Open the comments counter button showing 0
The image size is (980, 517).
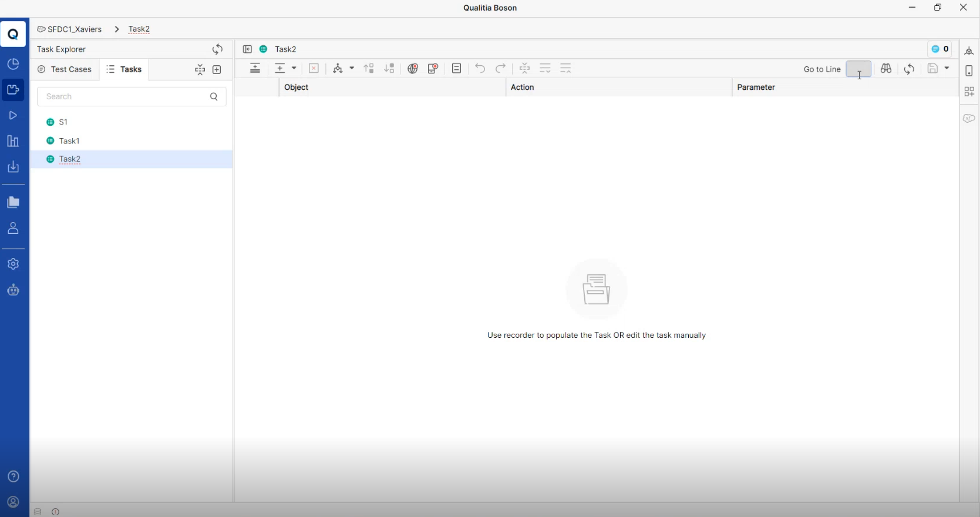pyautogui.click(x=939, y=49)
